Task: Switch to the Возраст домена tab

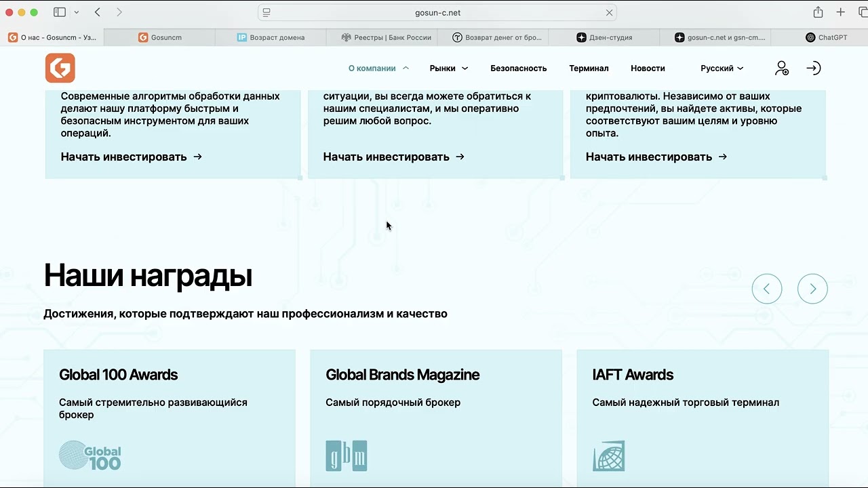Action: pos(271,37)
